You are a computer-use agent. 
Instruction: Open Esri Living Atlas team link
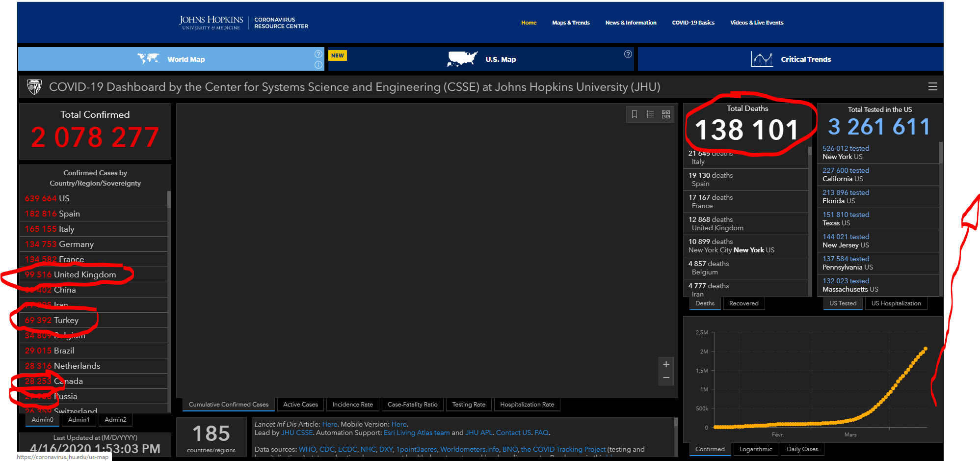417,433
